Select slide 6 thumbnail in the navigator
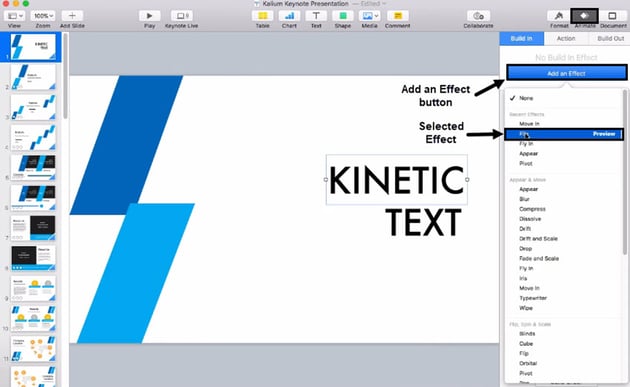630x387 pixels. 33,198
